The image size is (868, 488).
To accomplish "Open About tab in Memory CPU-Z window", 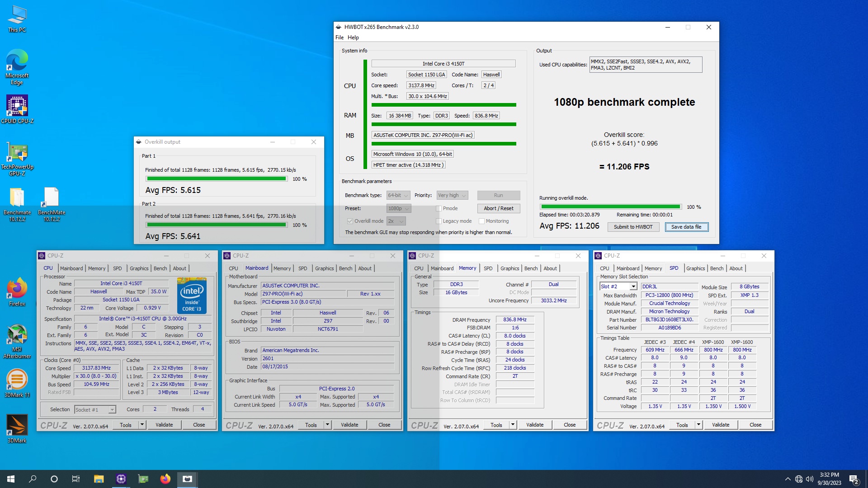I will point(550,268).
